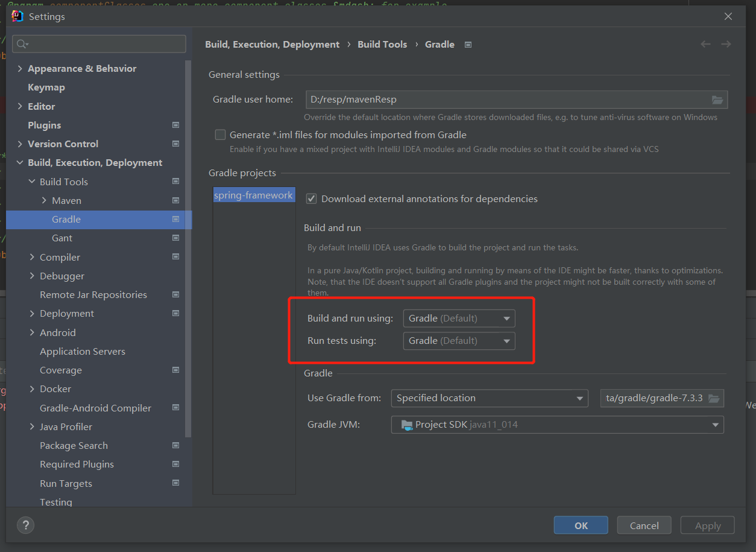Click the IntelliJ IDEA logo in title bar
The height and width of the screenshot is (552, 756).
pos(17,16)
